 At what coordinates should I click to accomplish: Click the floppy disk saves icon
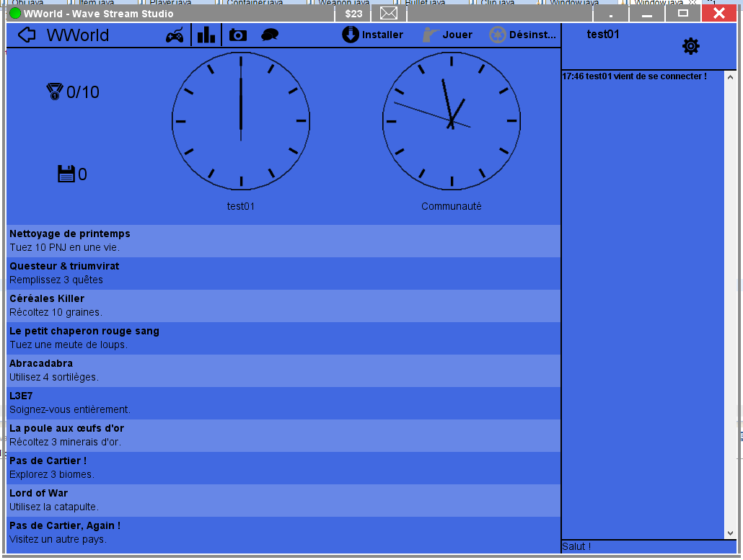(66, 174)
